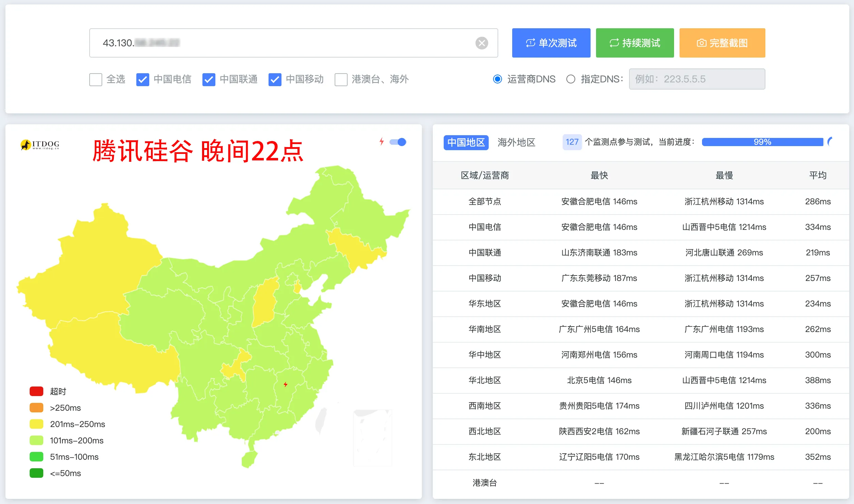This screenshot has height=504, width=854.
Task: Click the orange >250ms legend swatch
Action: 36,408
